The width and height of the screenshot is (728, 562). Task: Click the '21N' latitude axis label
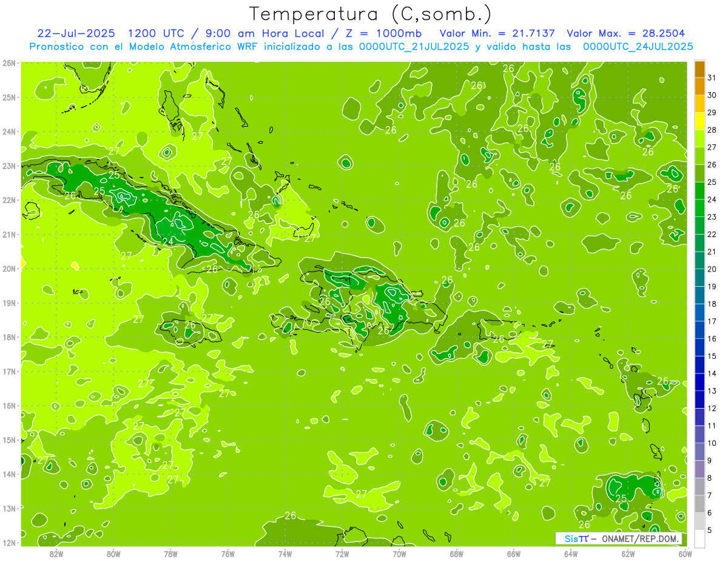(x=9, y=234)
